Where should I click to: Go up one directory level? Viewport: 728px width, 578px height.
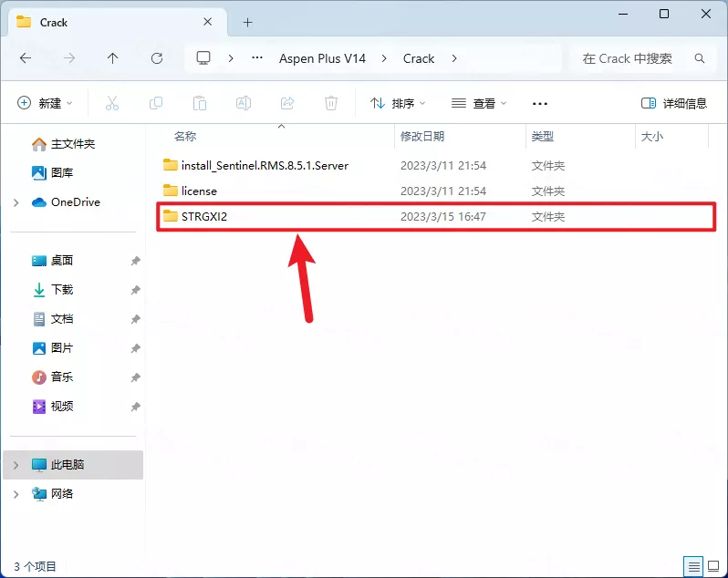click(x=113, y=58)
